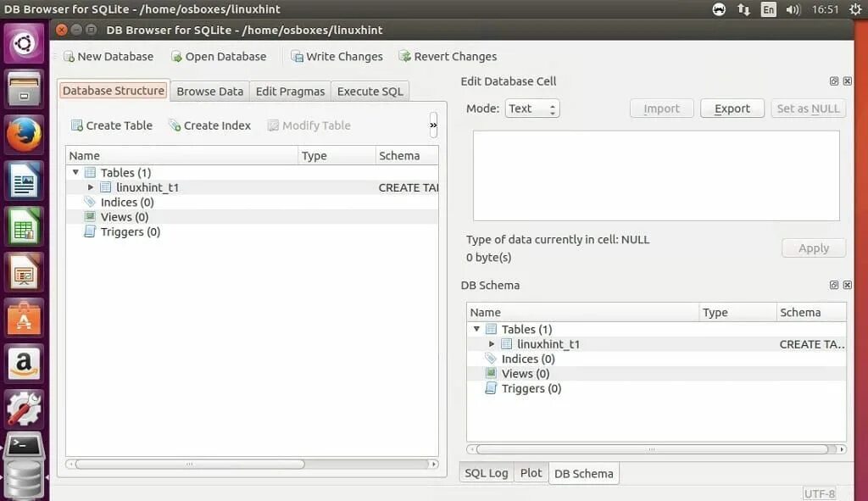Open Ubuntu Software from the launcher
Image resolution: width=868 pixels, height=501 pixels.
click(x=24, y=318)
